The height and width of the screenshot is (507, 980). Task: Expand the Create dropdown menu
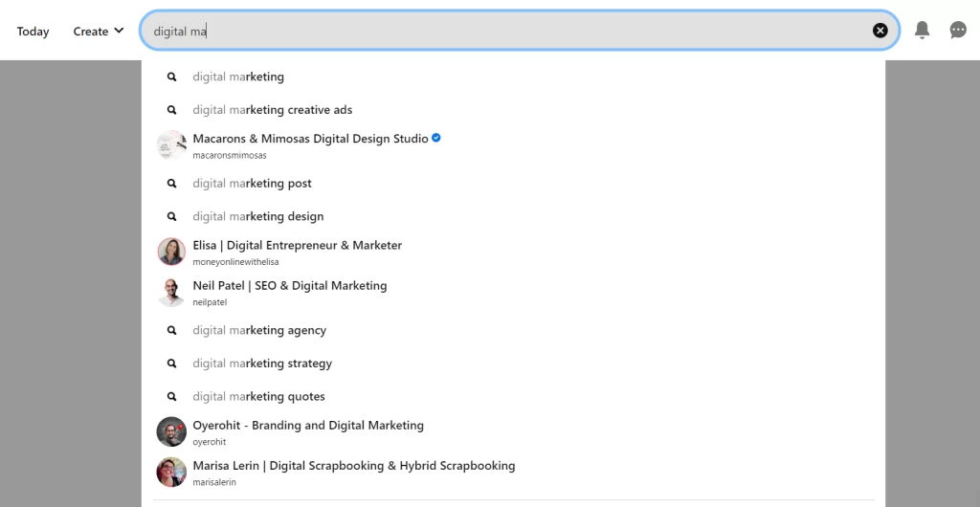[99, 32]
